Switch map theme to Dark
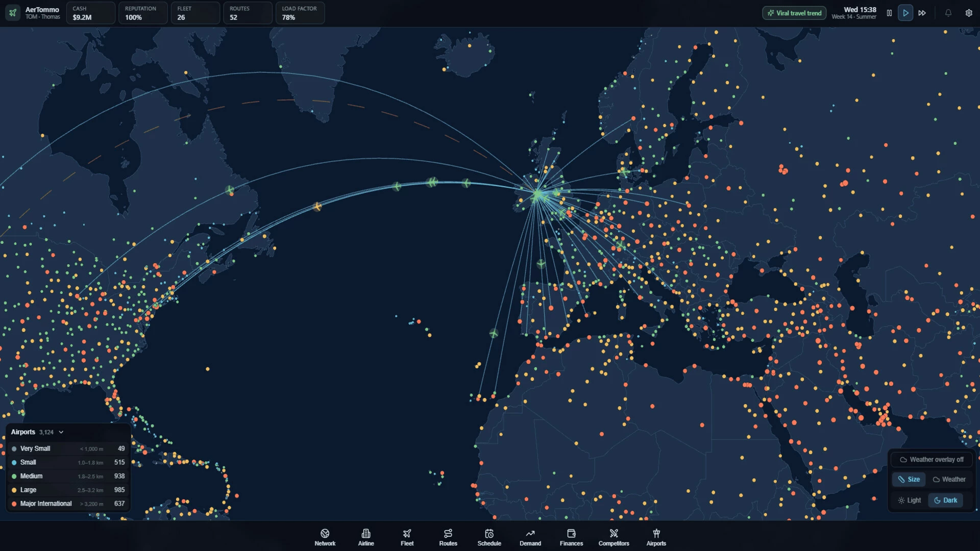Screen dimensions: 980x551 (x=945, y=500)
